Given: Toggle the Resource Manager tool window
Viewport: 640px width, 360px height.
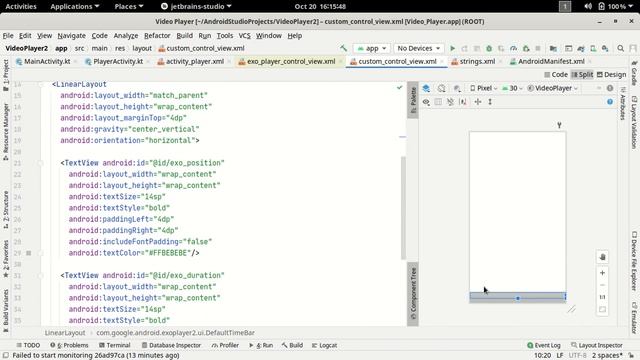Looking at the screenshot, I should click(6, 131).
